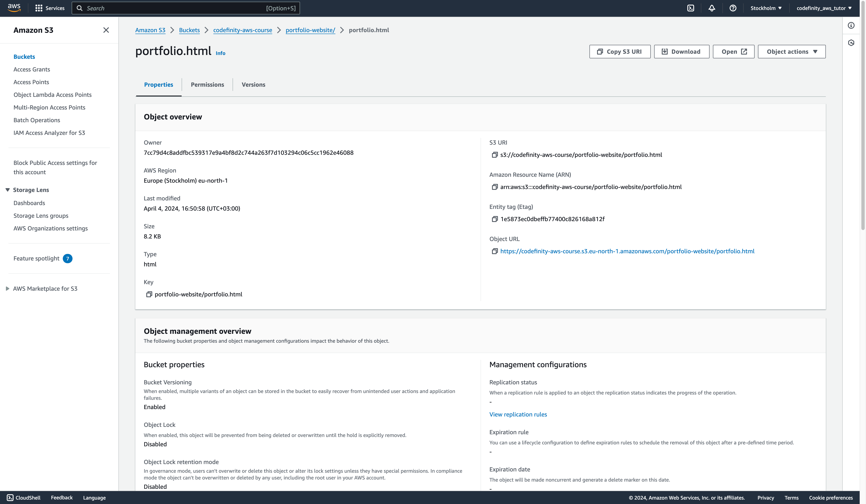
Task: Open the info panel icon on right edge
Action: tap(851, 25)
